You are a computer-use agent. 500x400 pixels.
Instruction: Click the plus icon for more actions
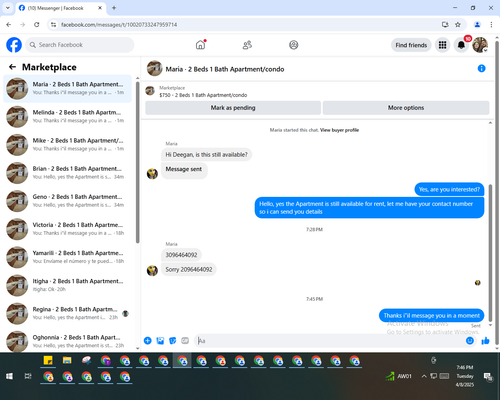(148, 341)
